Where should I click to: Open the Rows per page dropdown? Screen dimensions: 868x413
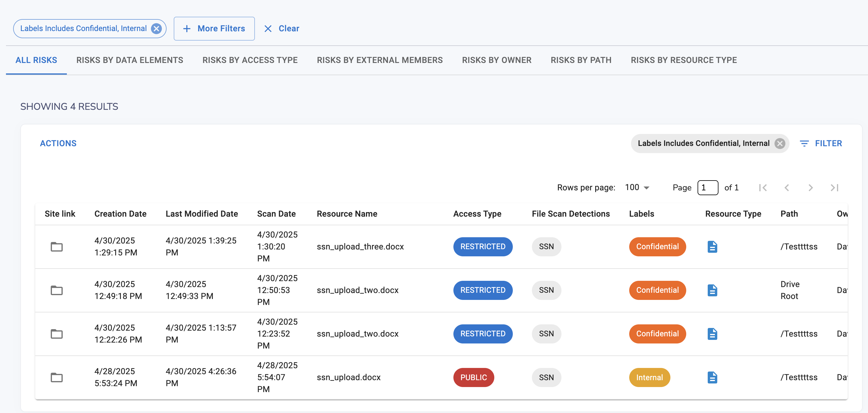pos(637,188)
